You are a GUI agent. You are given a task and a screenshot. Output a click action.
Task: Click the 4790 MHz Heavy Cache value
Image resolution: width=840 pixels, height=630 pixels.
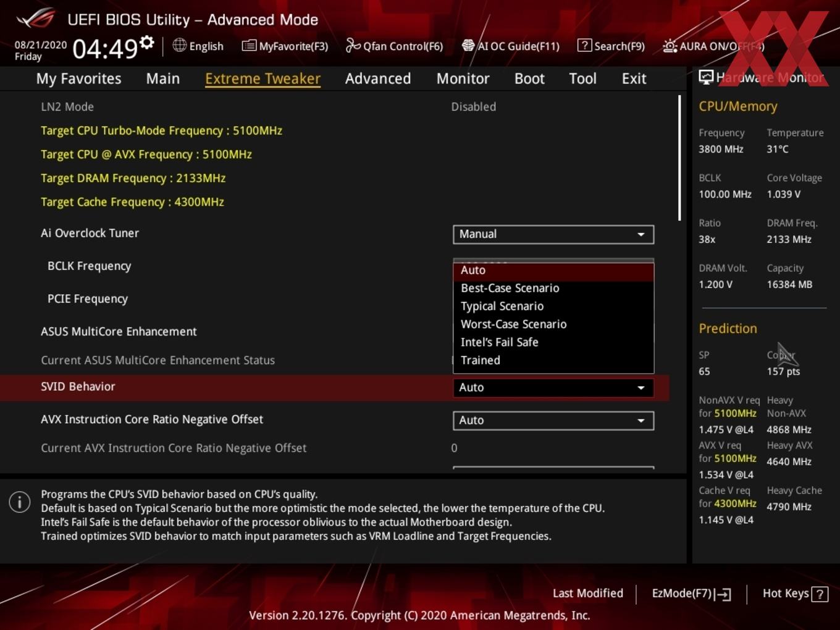[x=789, y=506]
